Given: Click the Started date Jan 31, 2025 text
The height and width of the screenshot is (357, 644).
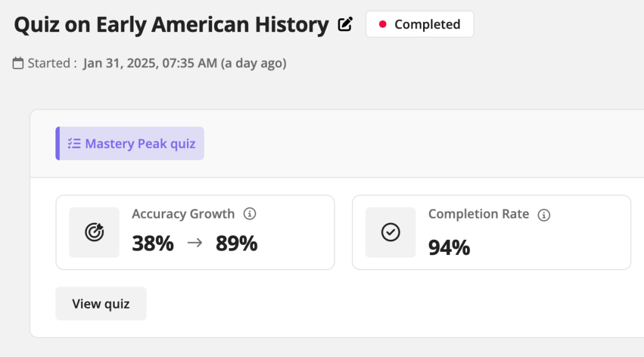Looking at the screenshot, I should [149, 63].
